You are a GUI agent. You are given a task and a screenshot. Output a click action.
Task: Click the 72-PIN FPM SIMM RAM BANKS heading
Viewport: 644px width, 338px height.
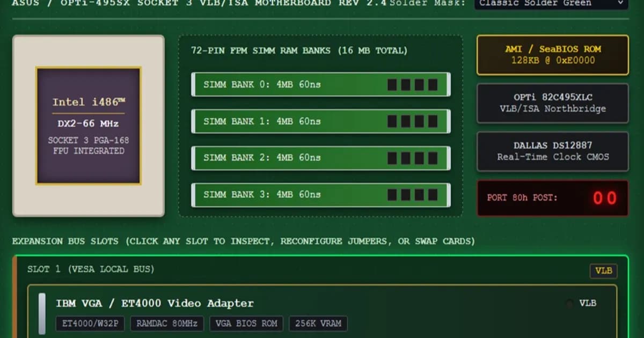click(299, 50)
